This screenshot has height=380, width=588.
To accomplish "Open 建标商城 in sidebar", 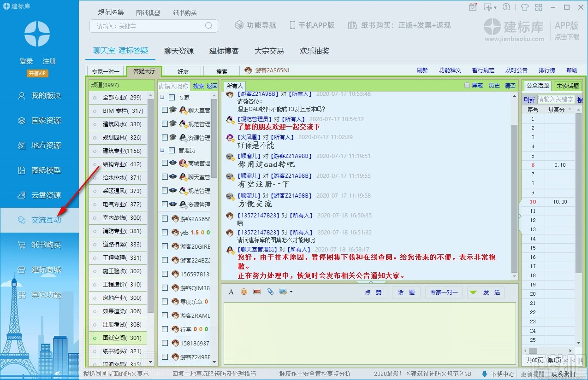I will coord(39,270).
